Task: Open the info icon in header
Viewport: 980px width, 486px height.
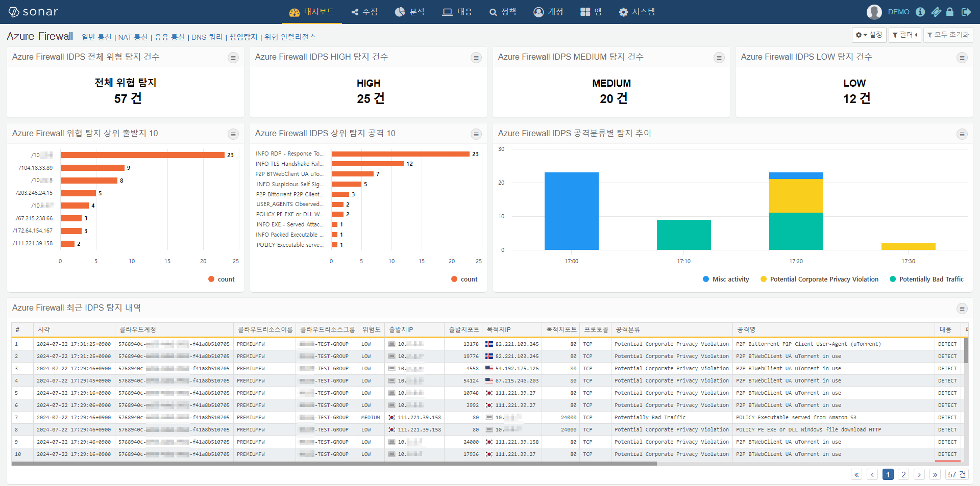Action: pyautogui.click(x=920, y=12)
